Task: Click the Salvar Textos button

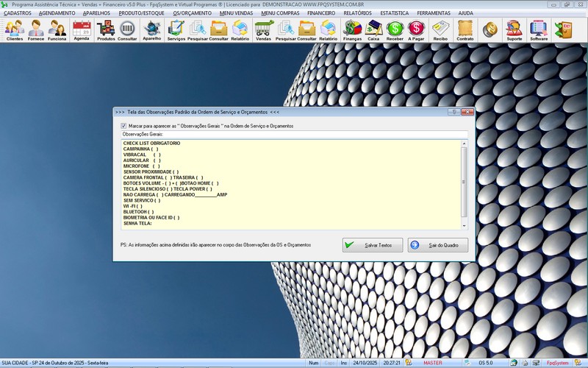Action: pos(373,245)
